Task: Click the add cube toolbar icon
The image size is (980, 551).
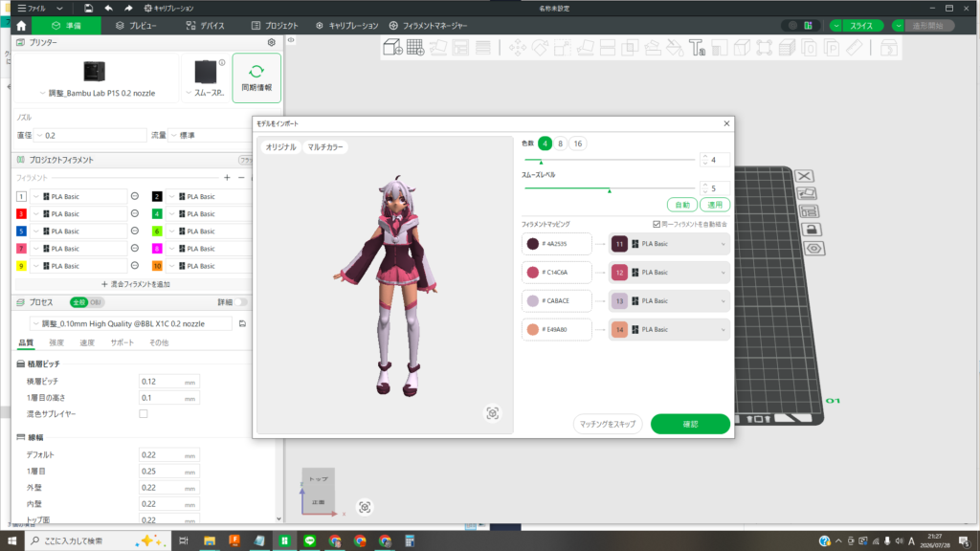Action: (392, 48)
